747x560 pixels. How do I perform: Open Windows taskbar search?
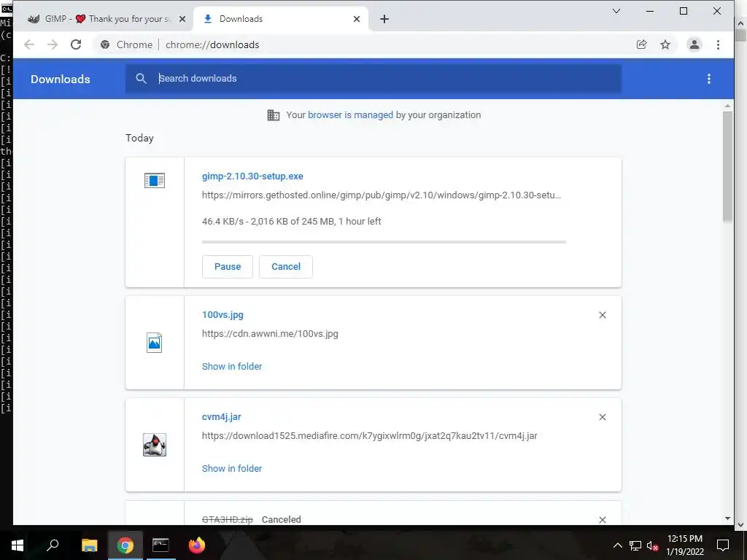tap(53, 545)
